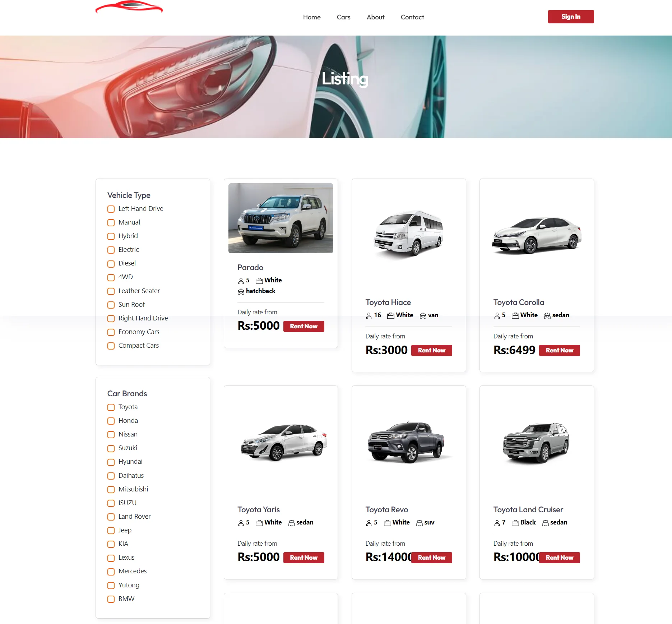Open the Toyota Land Cruiser image
This screenshot has width=672, height=624.
tap(536, 443)
